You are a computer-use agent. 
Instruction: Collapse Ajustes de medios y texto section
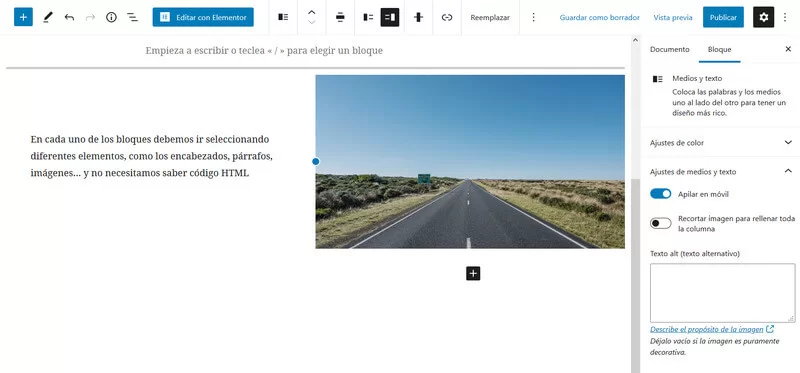tap(720, 171)
